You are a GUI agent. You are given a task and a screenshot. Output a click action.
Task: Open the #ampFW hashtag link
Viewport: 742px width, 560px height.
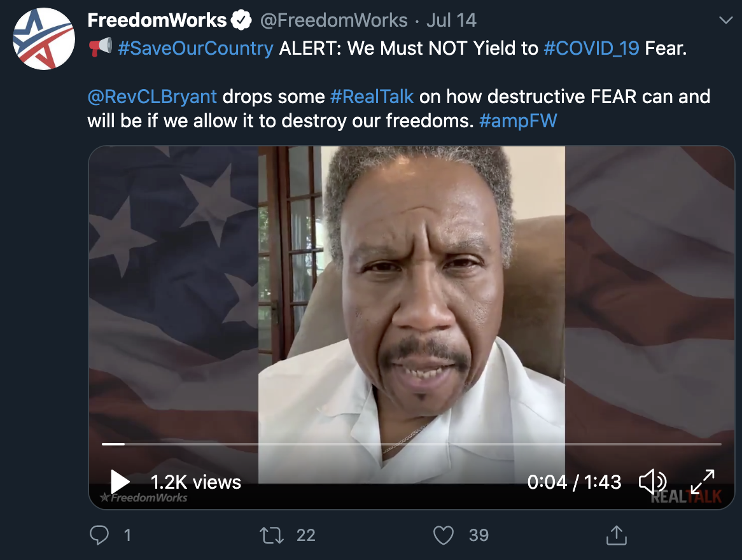pyautogui.click(x=518, y=121)
